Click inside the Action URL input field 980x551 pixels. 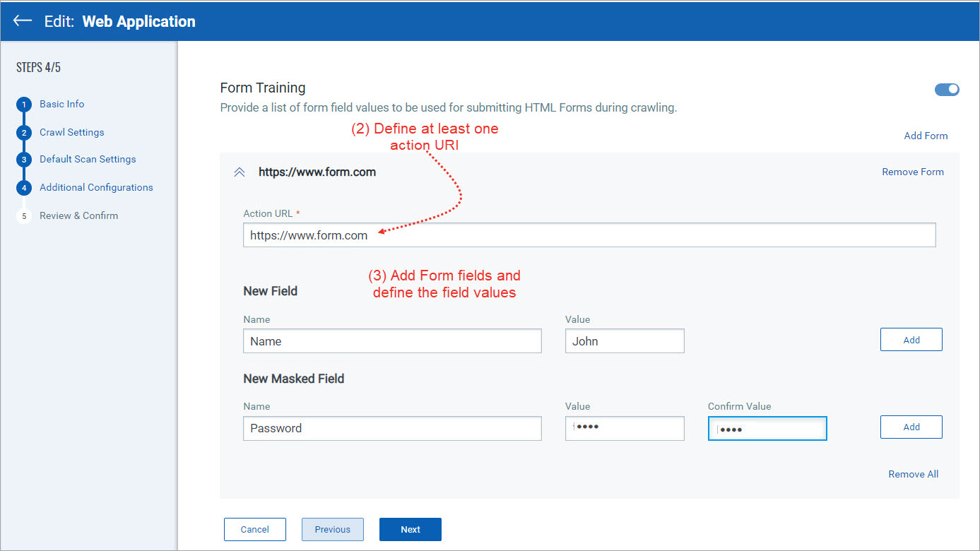[x=589, y=235]
